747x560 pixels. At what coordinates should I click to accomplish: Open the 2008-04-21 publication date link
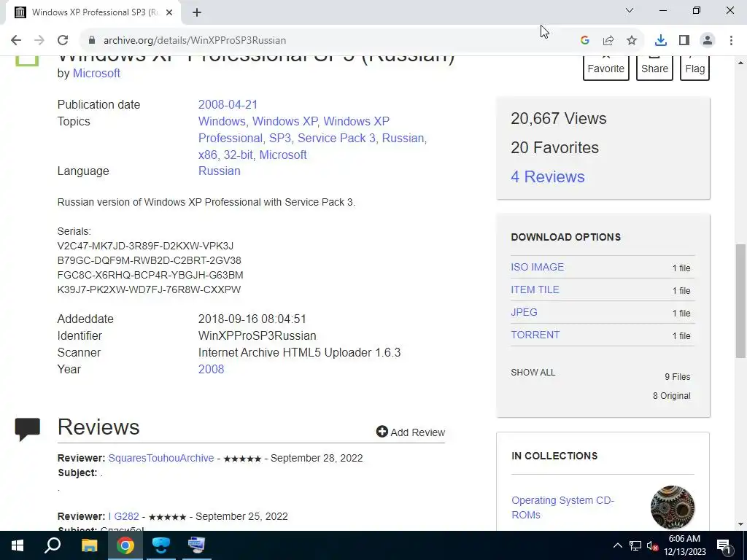(228, 105)
